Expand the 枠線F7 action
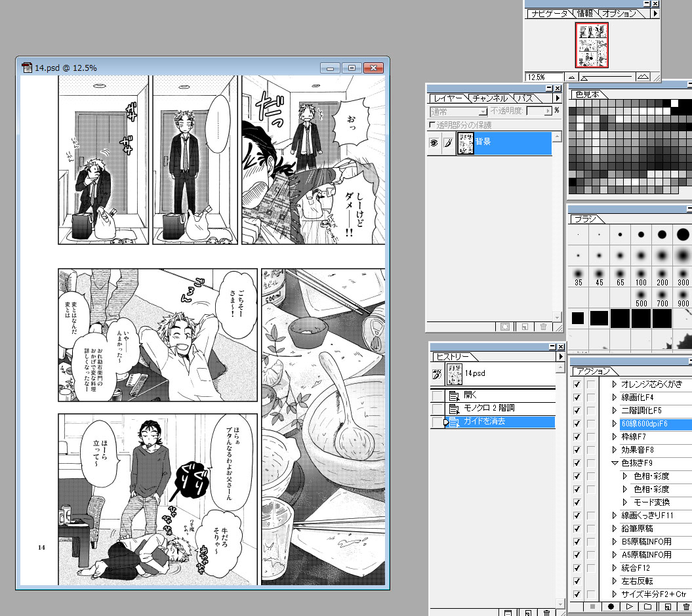The height and width of the screenshot is (616, 692). (615, 437)
